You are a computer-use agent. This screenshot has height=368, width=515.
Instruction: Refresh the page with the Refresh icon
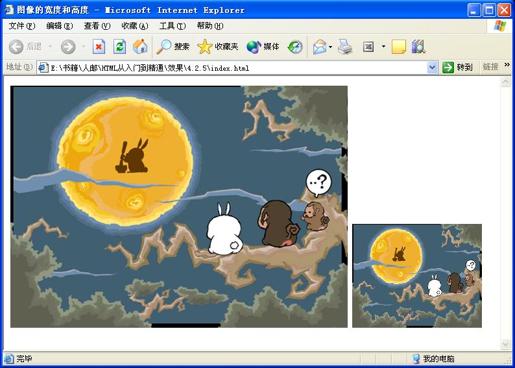[119, 47]
